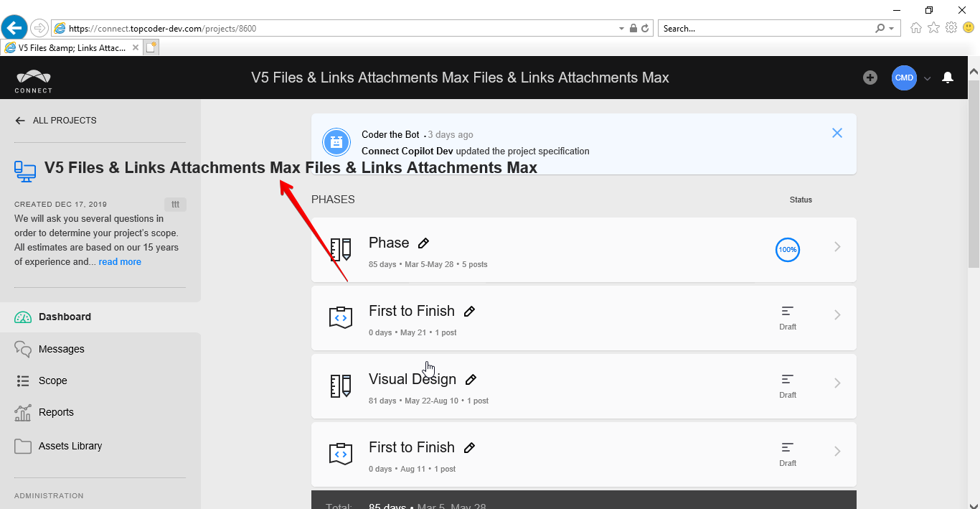Expand the user menu chevron beside CMD

tap(927, 78)
